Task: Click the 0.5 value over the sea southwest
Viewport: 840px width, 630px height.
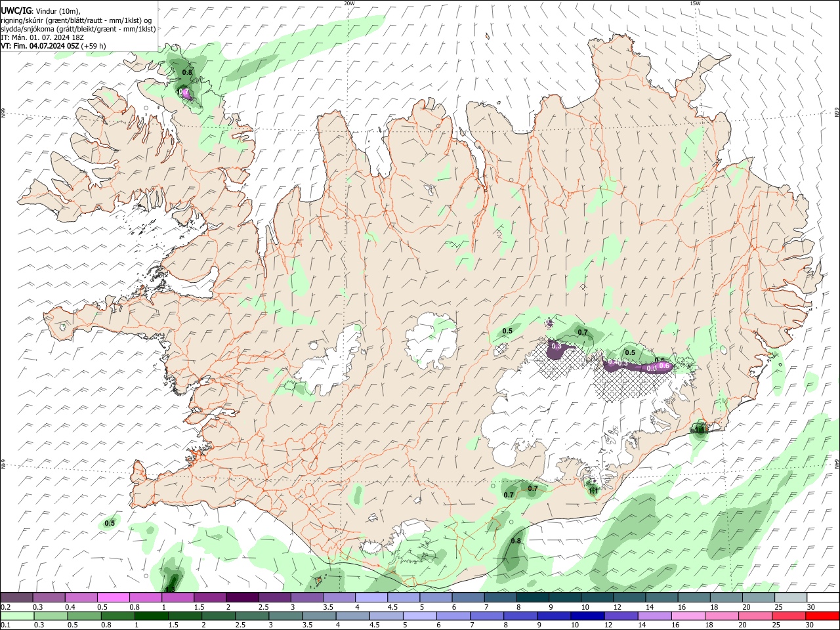Action: click(x=110, y=523)
